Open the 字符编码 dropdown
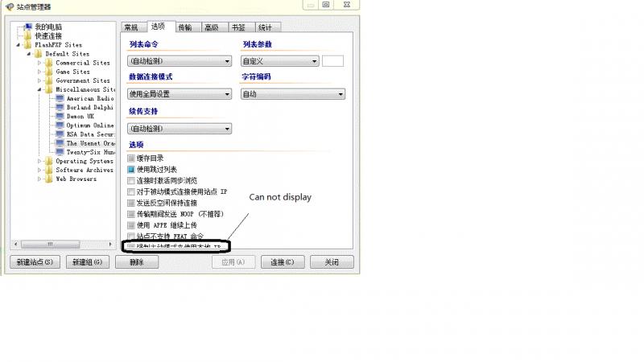Screen dimensions: 644x362 click(293, 94)
